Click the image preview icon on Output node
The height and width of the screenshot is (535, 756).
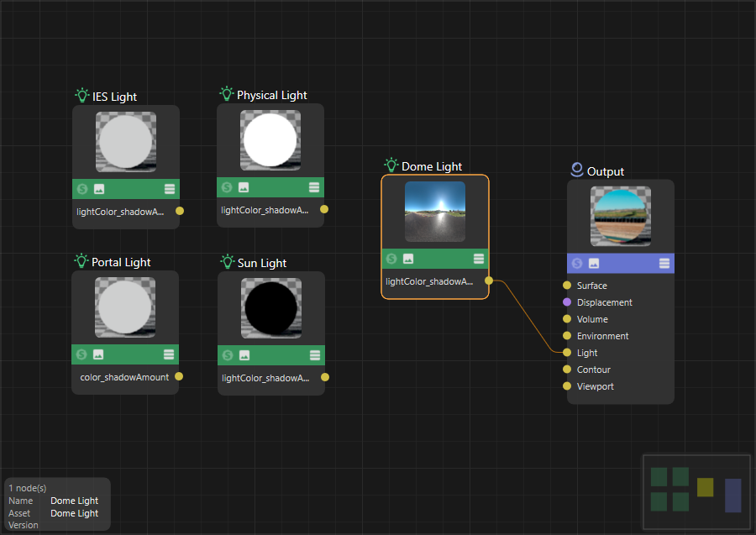click(594, 264)
